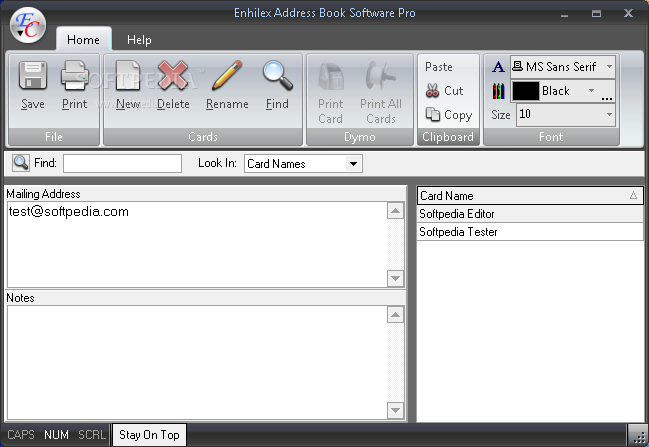Click the Dymo Print Card icon
Screen dimensions: 649x447
[330, 76]
